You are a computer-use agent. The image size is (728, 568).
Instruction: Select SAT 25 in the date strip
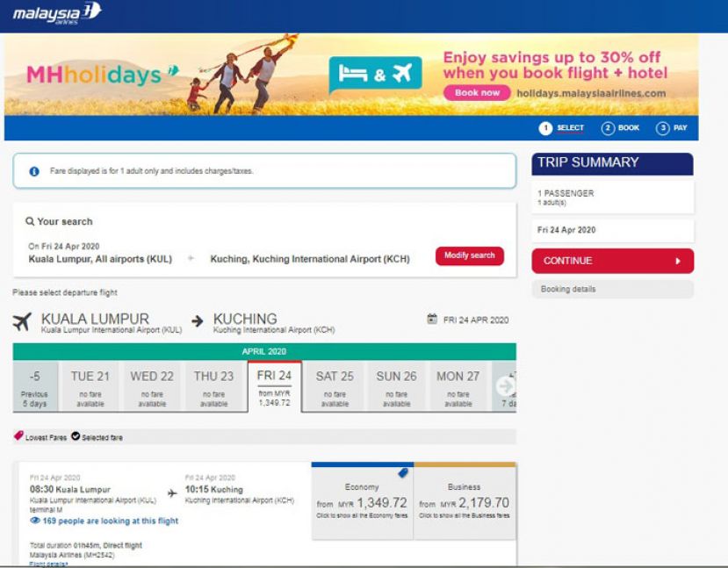coord(335,386)
